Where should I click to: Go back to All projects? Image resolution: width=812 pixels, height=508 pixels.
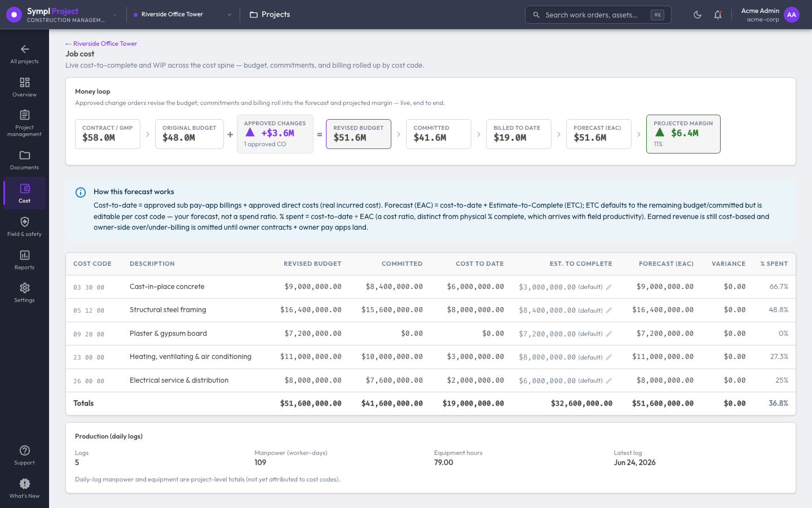point(24,54)
